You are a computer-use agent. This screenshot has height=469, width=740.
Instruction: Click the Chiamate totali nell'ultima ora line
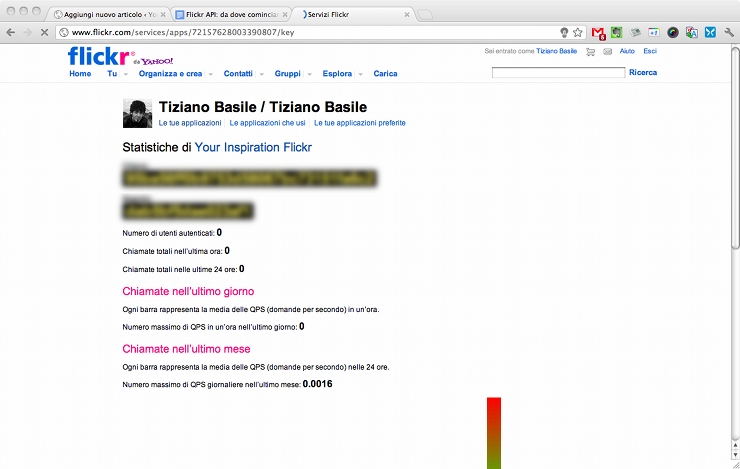tap(176, 251)
